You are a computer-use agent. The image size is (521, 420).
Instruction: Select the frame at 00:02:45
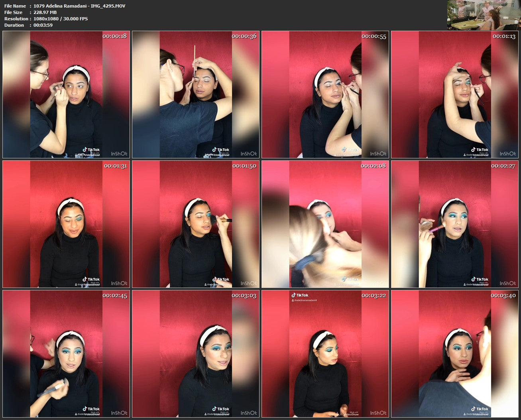pyautogui.click(x=66, y=354)
